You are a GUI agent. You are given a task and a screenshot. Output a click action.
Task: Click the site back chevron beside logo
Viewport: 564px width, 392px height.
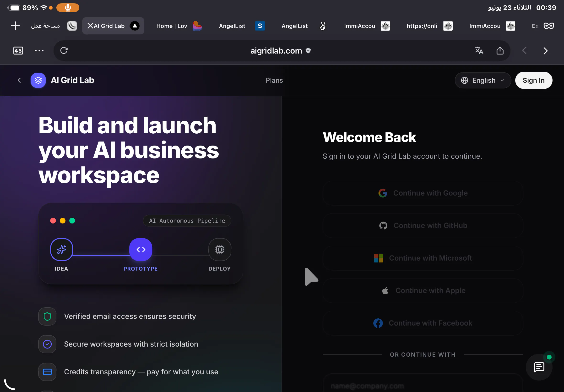(19, 80)
